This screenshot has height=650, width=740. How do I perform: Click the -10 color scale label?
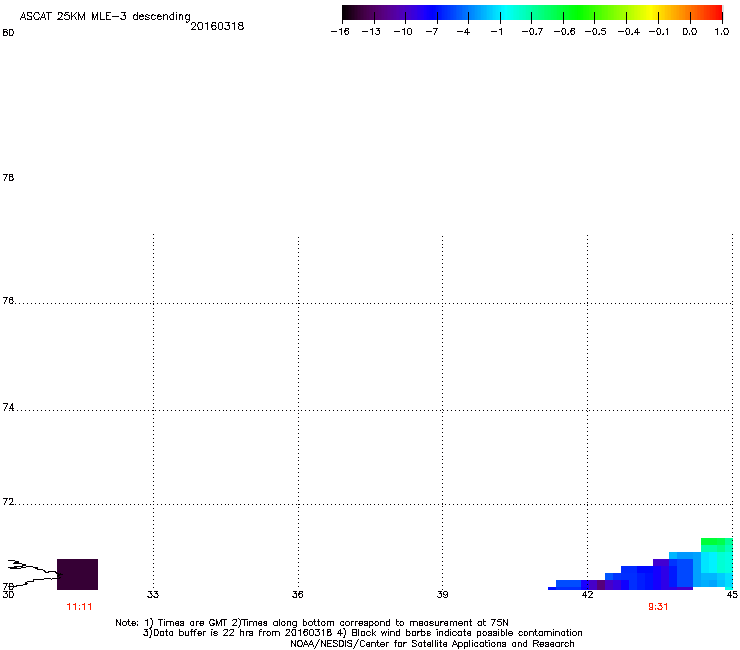(x=403, y=32)
